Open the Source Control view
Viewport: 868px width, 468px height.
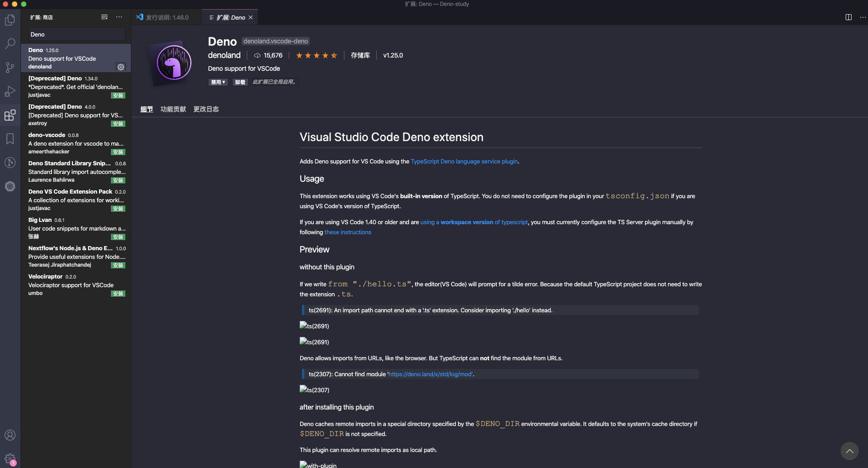(x=10, y=68)
